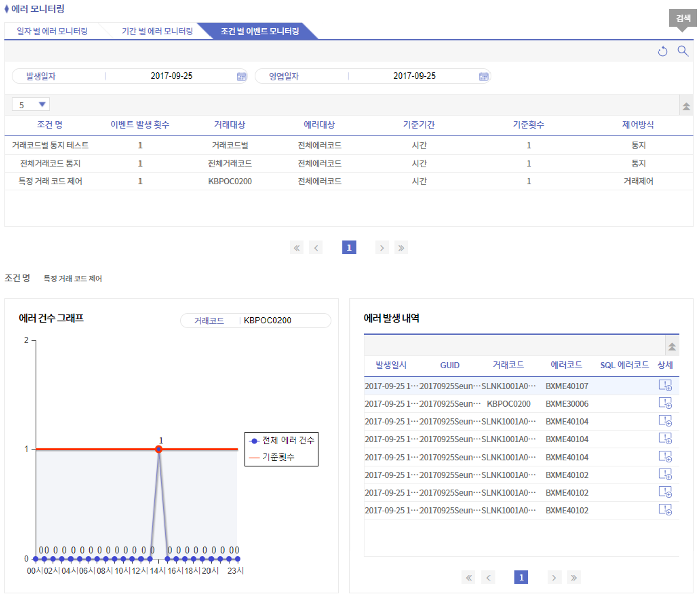
Task: Switch to 기간 별 에러 모니터링 tab
Action: click(x=157, y=31)
